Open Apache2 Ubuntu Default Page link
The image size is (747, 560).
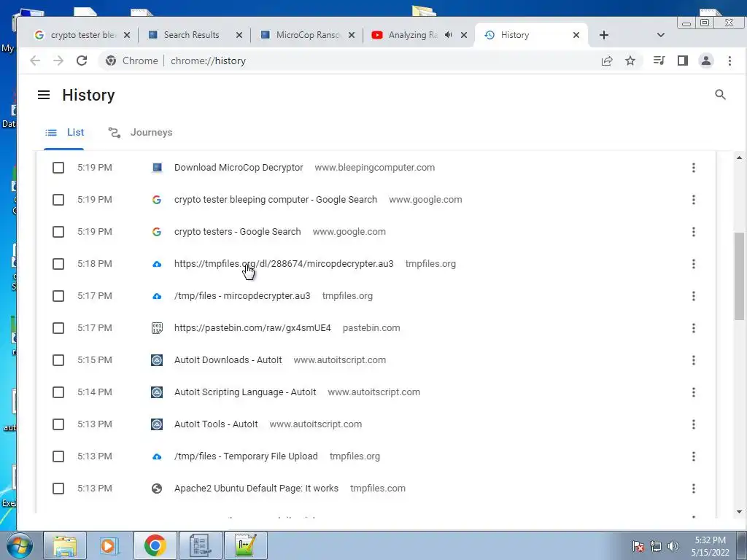[256, 489]
